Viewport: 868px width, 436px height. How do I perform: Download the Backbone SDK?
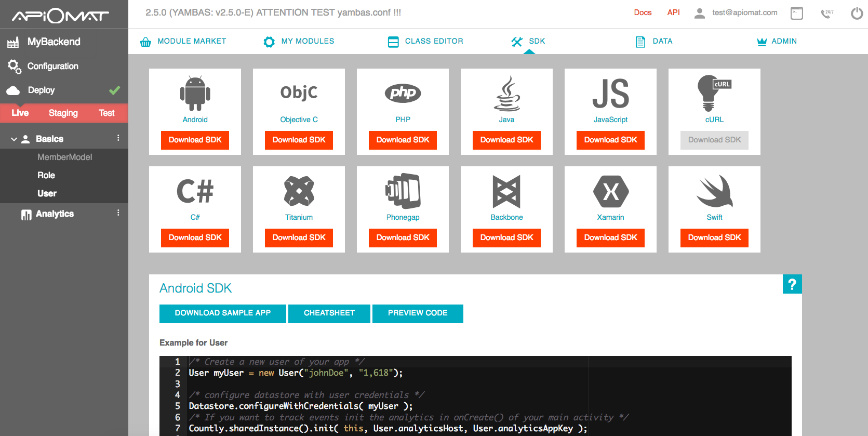tap(506, 237)
